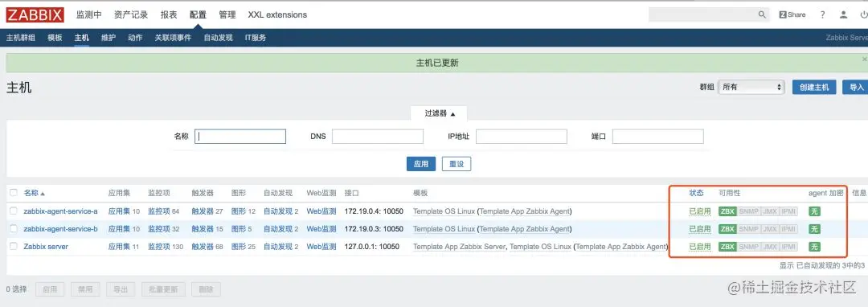Click the 应用 filter button

click(x=420, y=164)
